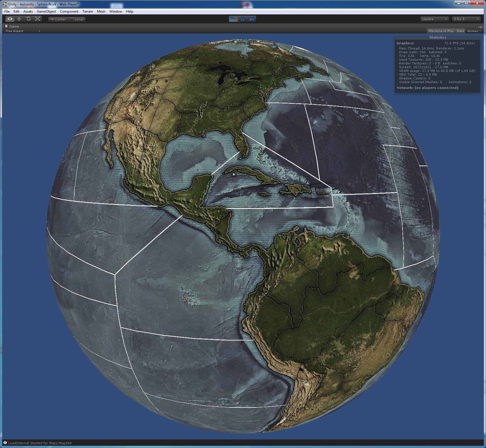The height and width of the screenshot is (448, 486).
Task: Select the Scale tool
Action: point(37,19)
